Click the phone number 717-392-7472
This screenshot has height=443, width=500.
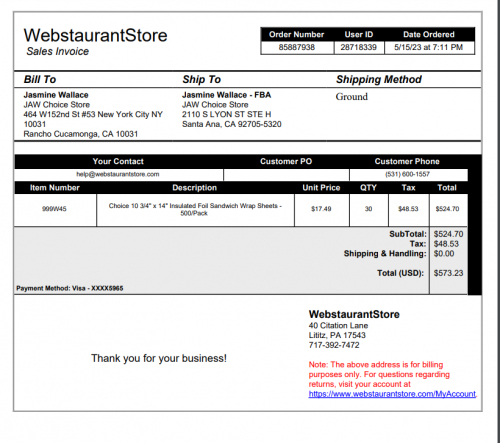pyautogui.click(x=334, y=345)
